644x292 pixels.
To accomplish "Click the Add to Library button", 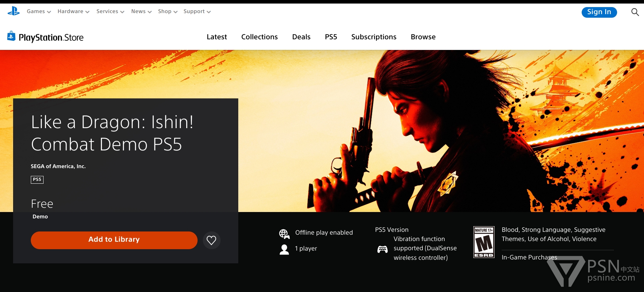I will [114, 240].
